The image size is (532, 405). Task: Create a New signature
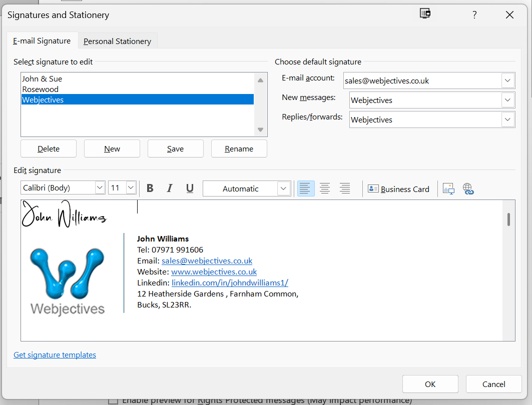112,149
